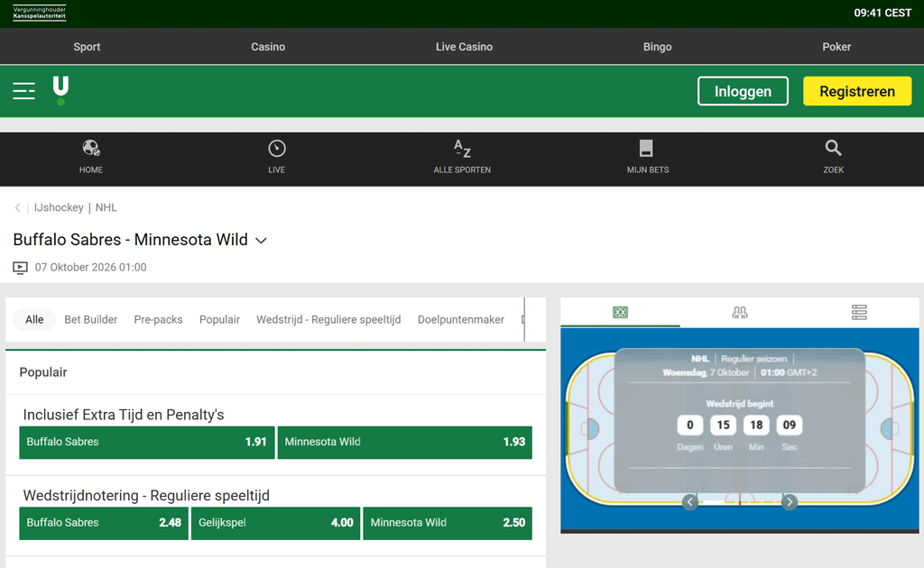Click the slide indicator bar under rink
The image size is (924, 568).
pos(740,502)
